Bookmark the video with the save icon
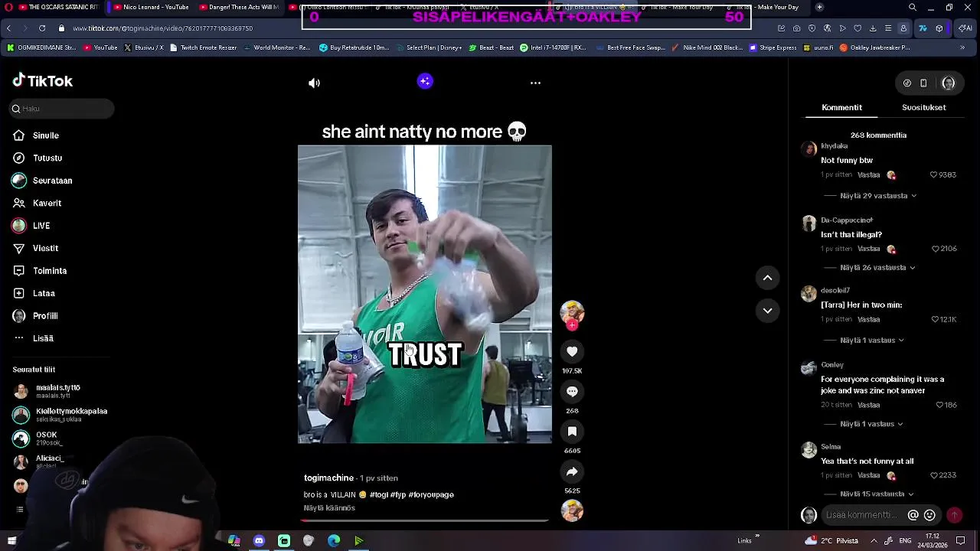Viewport: 980px width, 551px height. [572, 432]
